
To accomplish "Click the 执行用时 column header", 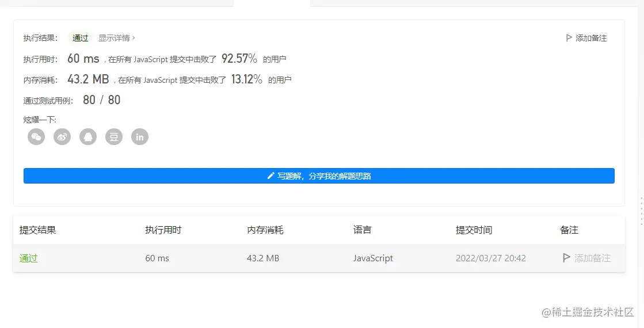I will [x=163, y=230].
